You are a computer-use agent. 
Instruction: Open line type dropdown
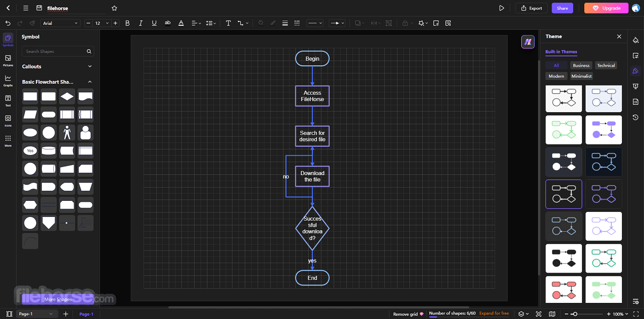315,23
